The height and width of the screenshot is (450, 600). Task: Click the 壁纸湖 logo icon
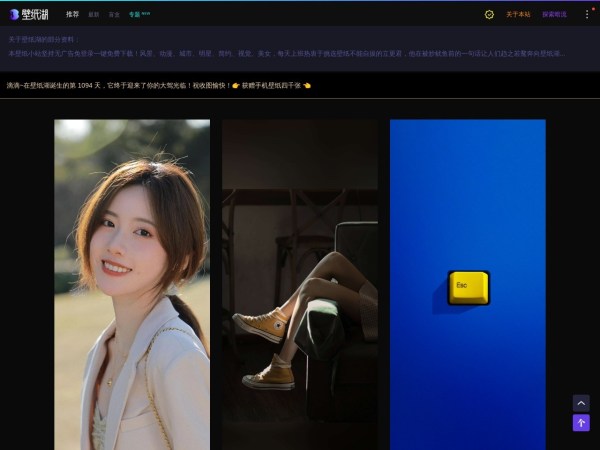14,14
